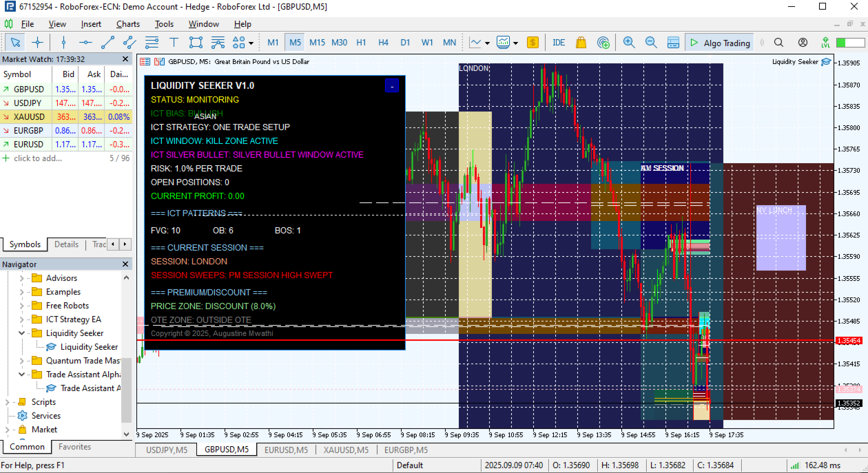
Task: Click the dollar New Order icon
Action: (x=533, y=42)
